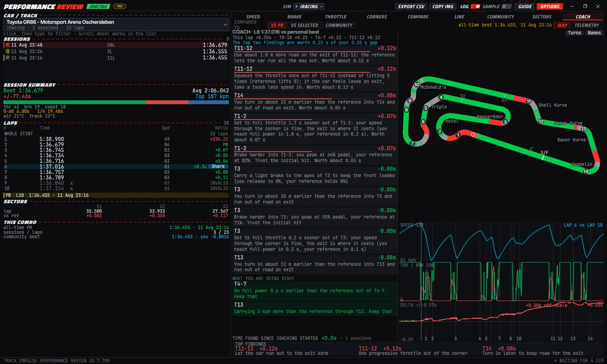Open the SPEED tab
The height and width of the screenshot is (364, 607).
(x=253, y=17)
